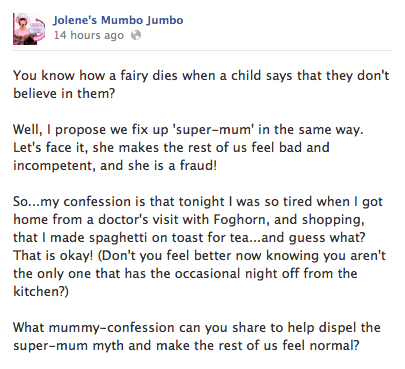Click the globe public audience icon
Image resolution: width=405 pixels, height=369 pixels.
click(136, 35)
